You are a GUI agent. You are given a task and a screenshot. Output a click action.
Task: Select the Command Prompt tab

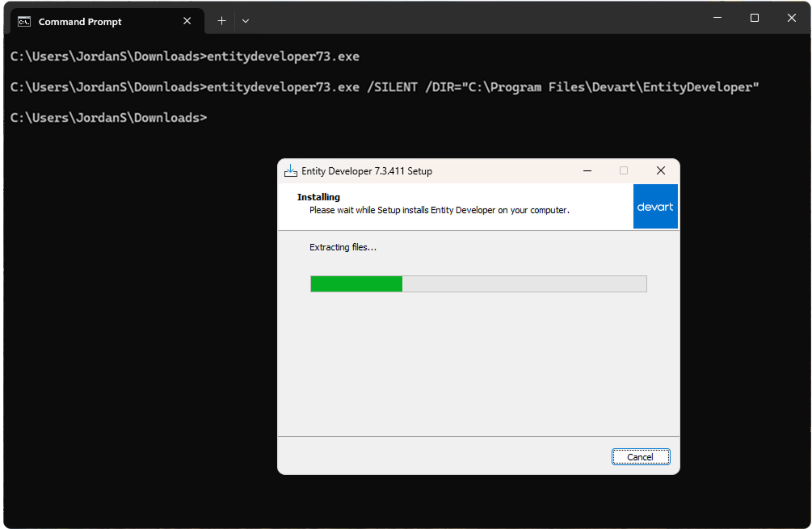(x=89, y=20)
